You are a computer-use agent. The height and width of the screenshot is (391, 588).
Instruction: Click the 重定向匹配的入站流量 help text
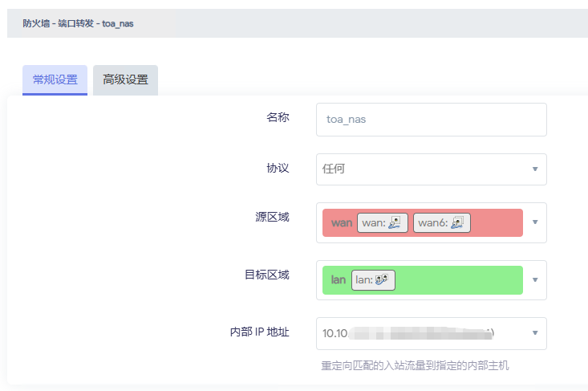[415, 365]
